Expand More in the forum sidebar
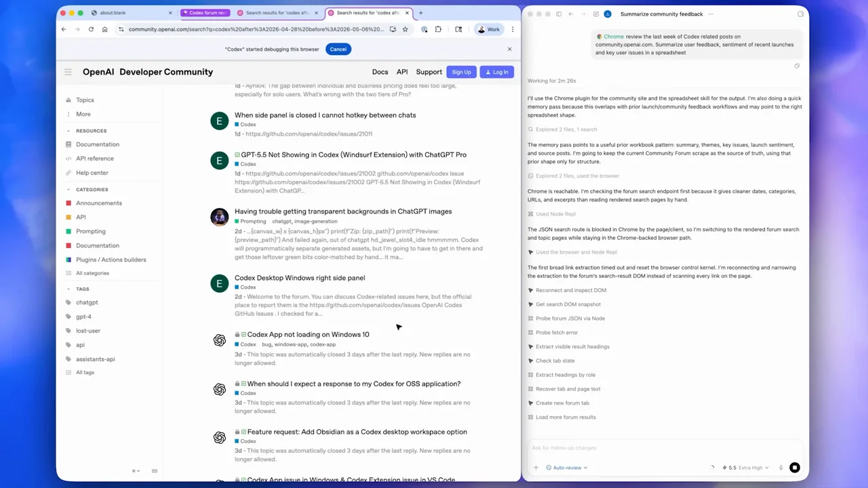Viewport: 868px width, 488px height. pos(83,114)
